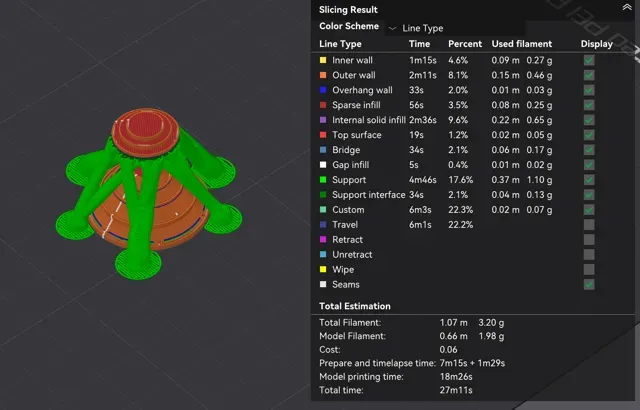Enable Unretract display checkbox
This screenshot has height=410, width=640.
(x=589, y=255)
